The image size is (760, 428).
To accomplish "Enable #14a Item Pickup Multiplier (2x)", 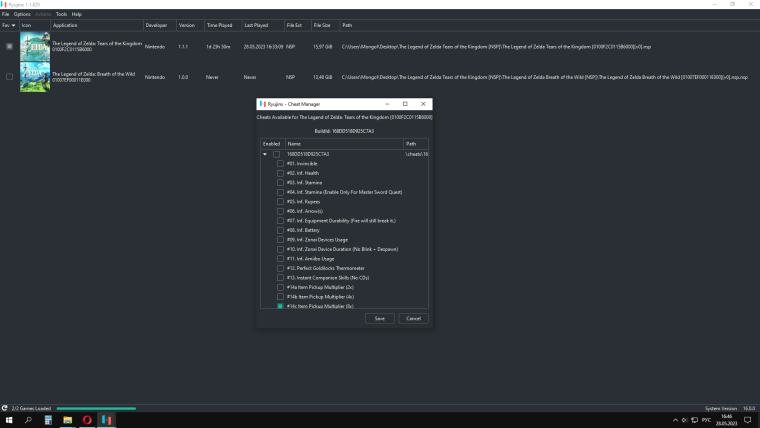I will click(x=280, y=287).
